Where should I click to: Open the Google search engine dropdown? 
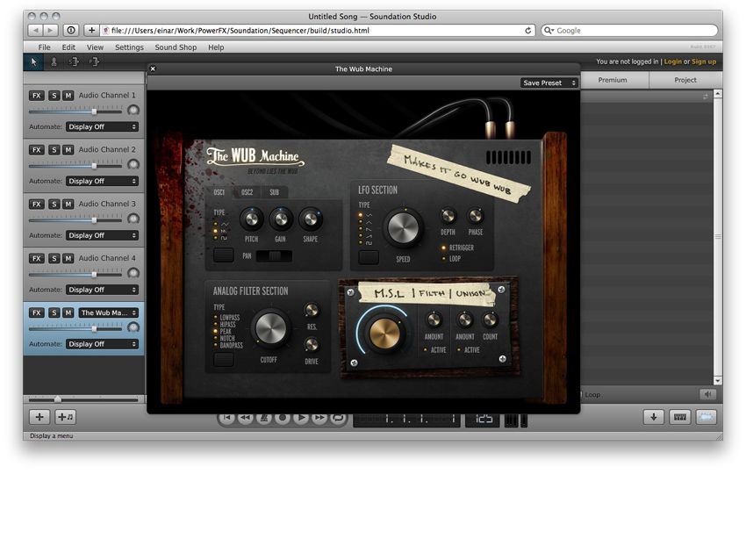click(549, 31)
